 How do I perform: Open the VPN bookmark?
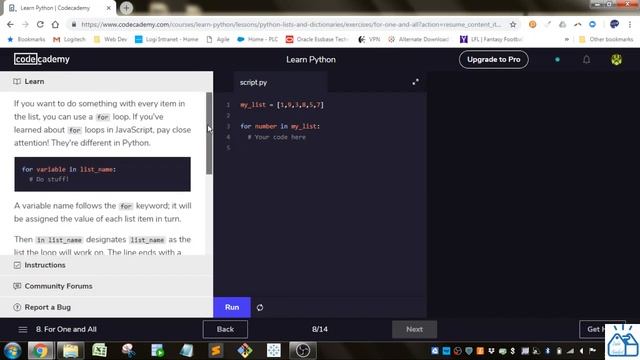pyautogui.click(x=369, y=39)
